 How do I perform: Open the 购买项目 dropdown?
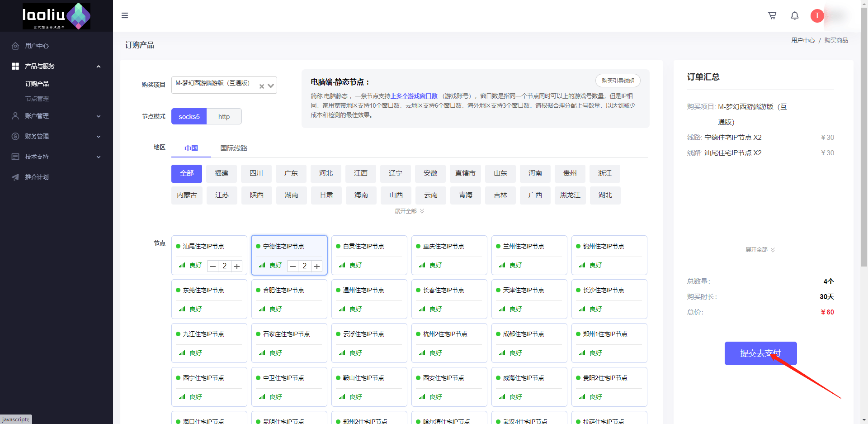(271, 86)
